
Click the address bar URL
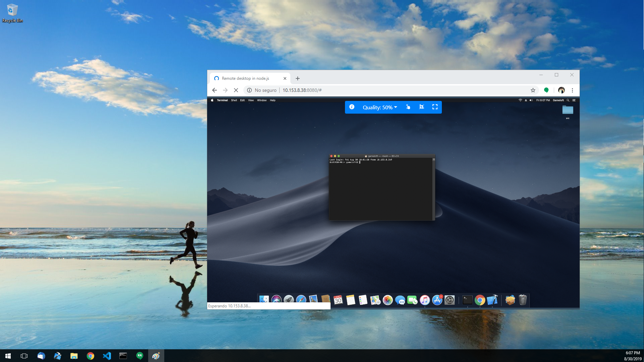tap(302, 90)
